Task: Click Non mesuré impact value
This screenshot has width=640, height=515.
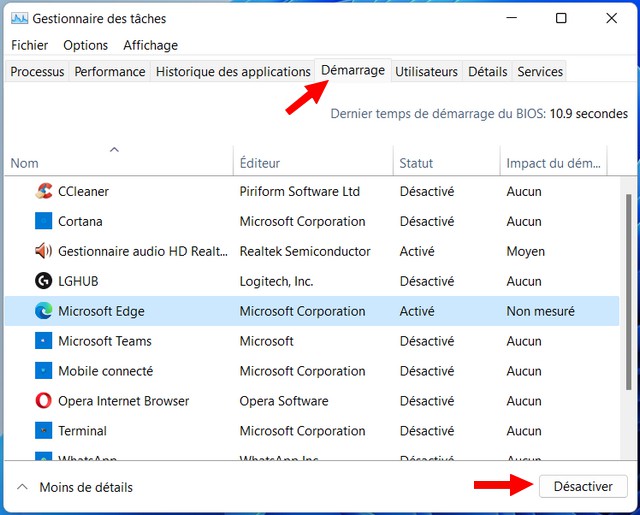Action: click(x=540, y=311)
